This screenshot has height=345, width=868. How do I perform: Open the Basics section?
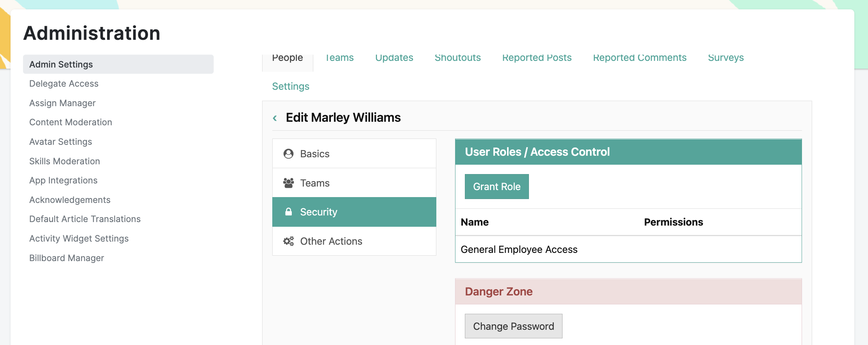(x=354, y=154)
